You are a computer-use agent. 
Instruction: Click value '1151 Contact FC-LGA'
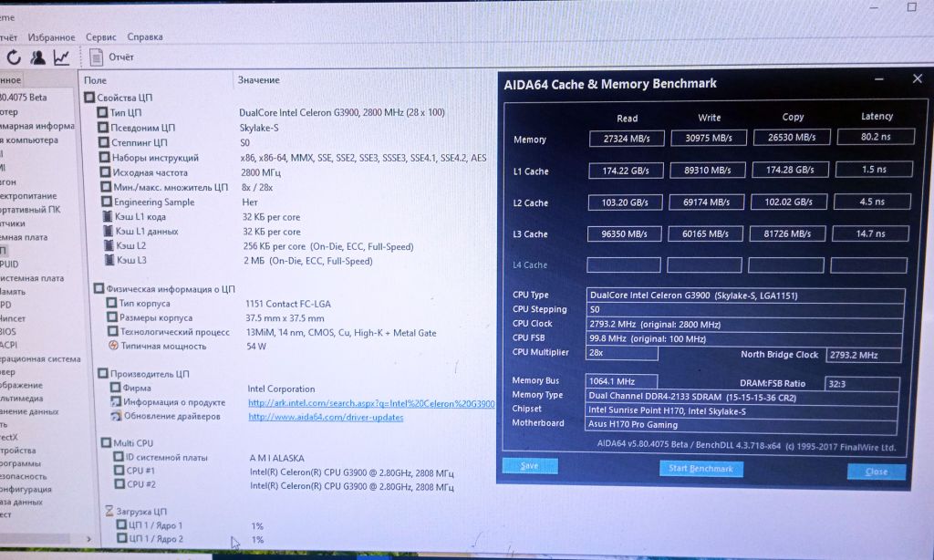[288, 303]
